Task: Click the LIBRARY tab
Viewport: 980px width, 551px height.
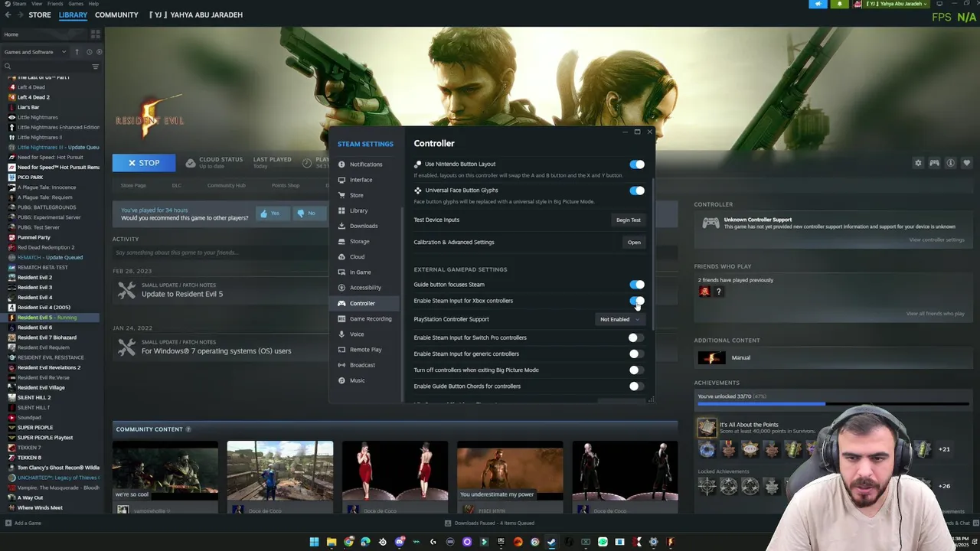Action: [x=73, y=15]
